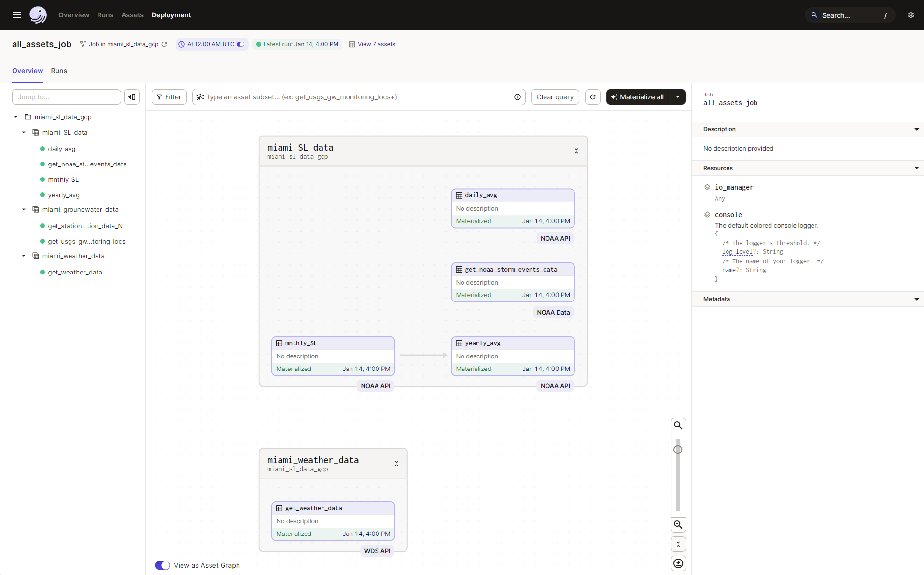Open the Materialize all dropdown arrow

(x=678, y=97)
